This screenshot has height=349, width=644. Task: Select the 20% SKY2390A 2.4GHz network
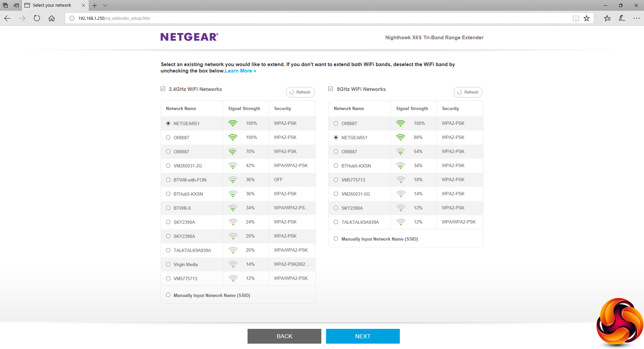(x=168, y=236)
